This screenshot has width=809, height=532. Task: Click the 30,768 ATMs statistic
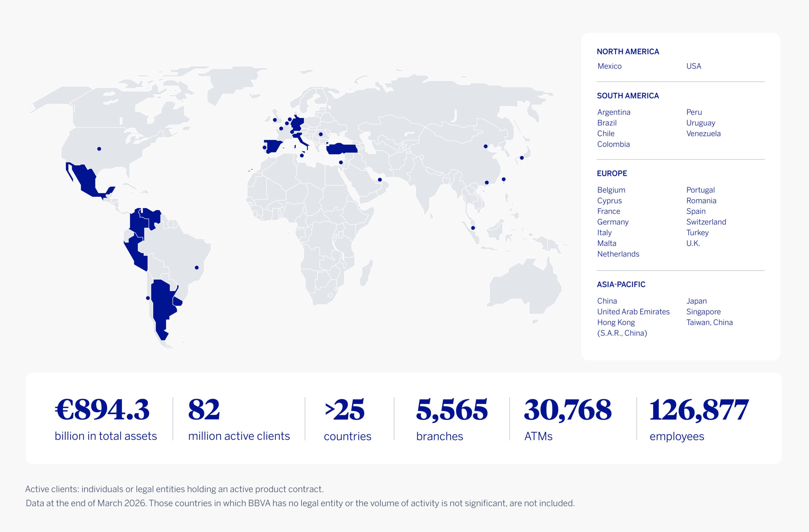click(x=568, y=410)
